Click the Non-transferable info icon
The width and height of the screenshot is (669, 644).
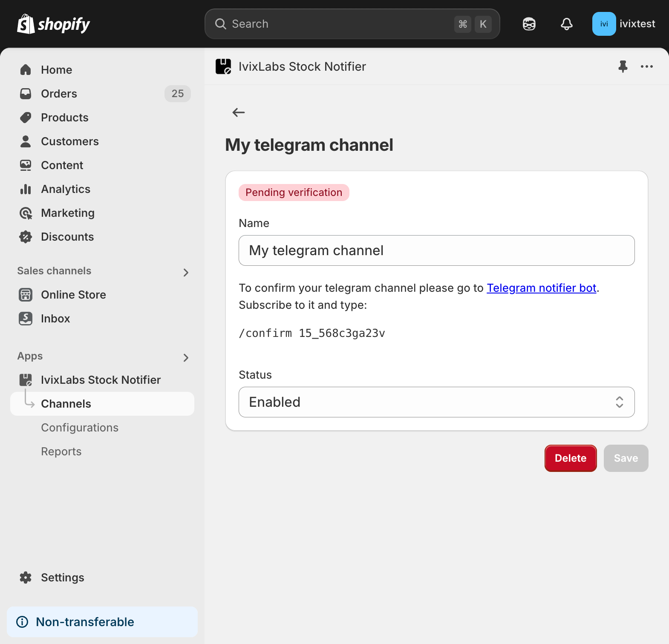click(x=22, y=622)
